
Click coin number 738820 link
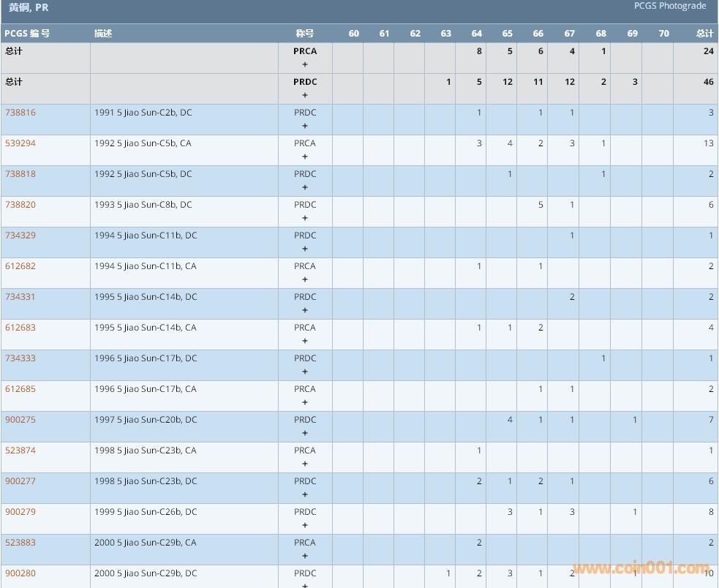20,205
